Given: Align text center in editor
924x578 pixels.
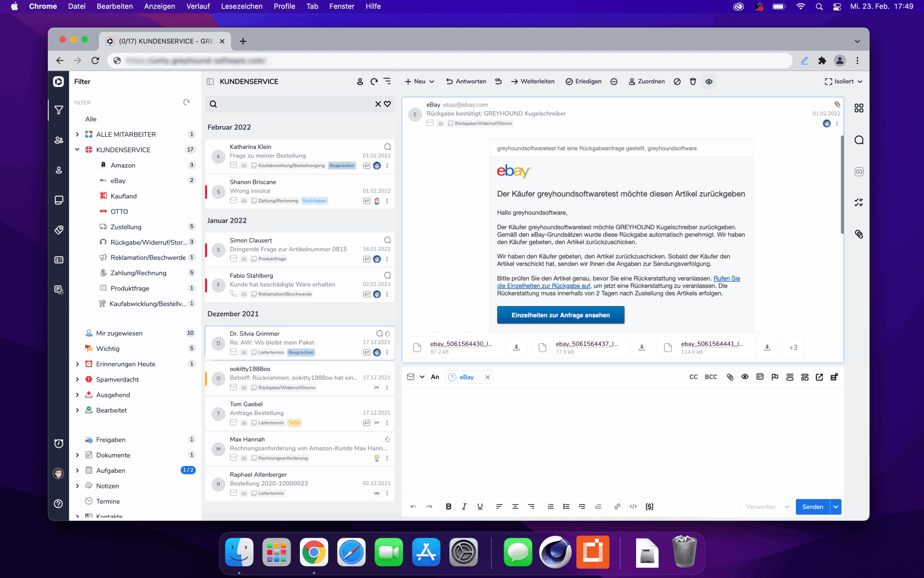Looking at the screenshot, I should coord(515,506).
